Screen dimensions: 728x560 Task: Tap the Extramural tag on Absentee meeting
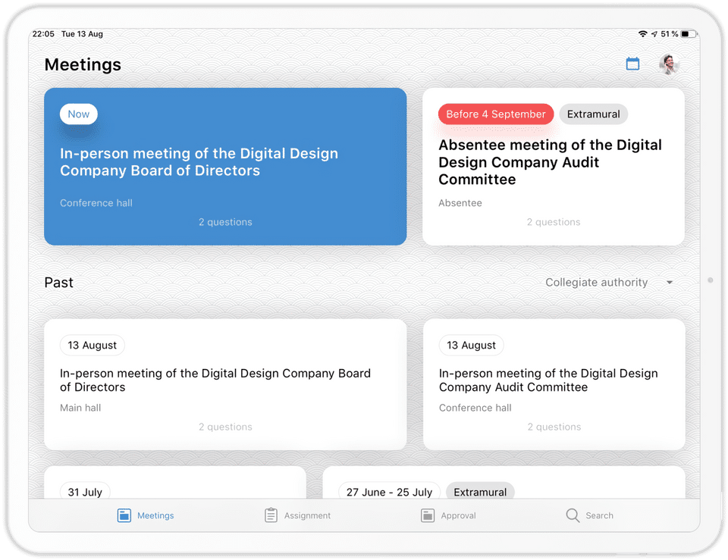pos(593,114)
